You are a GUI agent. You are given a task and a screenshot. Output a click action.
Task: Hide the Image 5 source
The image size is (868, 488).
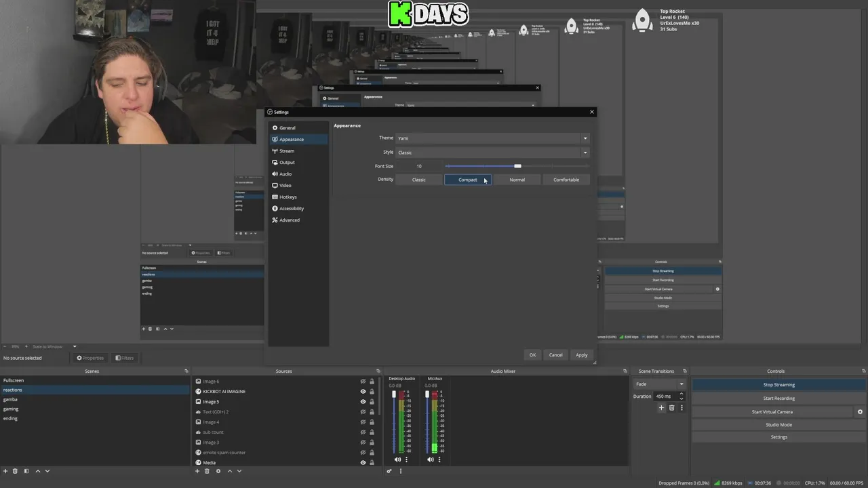point(363,401)
